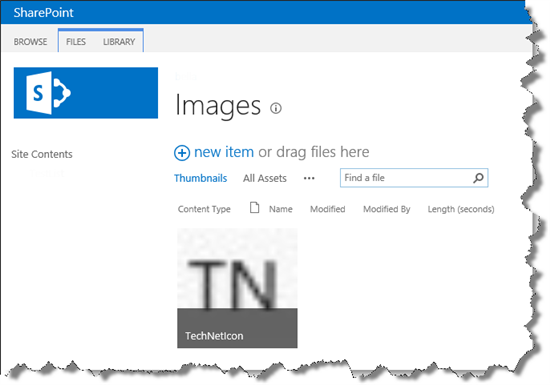Sort by Length (seconds) column
This screenshot has height=385, width=550.
[461, 209]
